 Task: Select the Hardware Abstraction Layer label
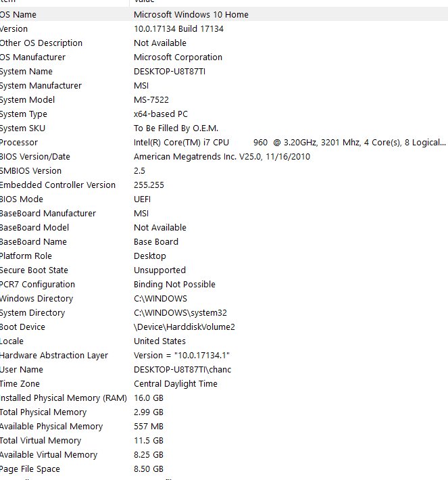(54, 356)
